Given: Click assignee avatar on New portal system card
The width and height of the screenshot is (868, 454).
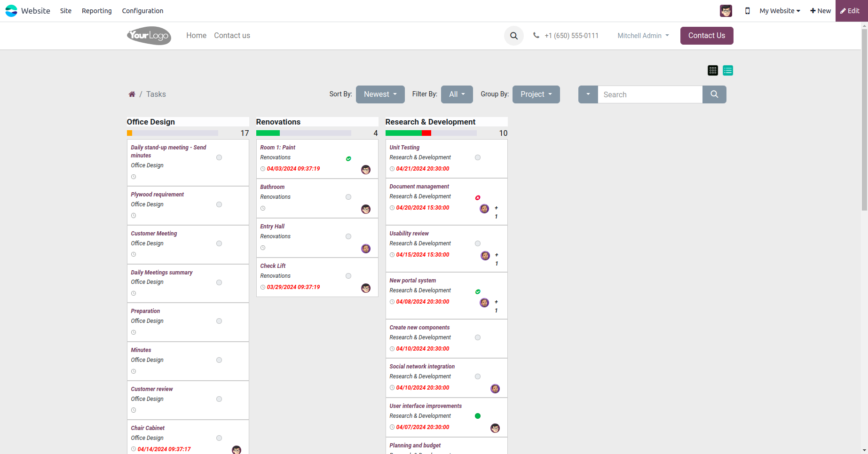Looking at the screenshot, I should click(484, 303).
